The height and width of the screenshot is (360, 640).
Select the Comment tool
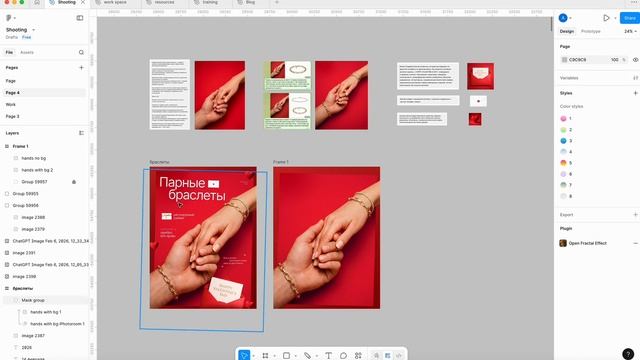[x=343, y=356]
